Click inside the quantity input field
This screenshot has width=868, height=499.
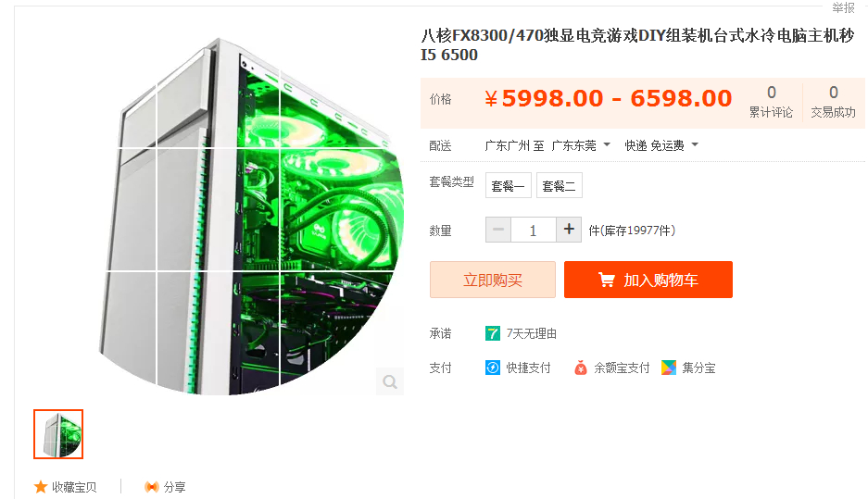[x=533, y=230]
